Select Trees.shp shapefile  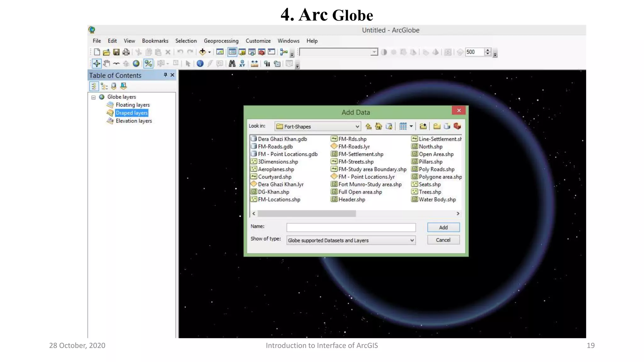[x=426, y=192]
